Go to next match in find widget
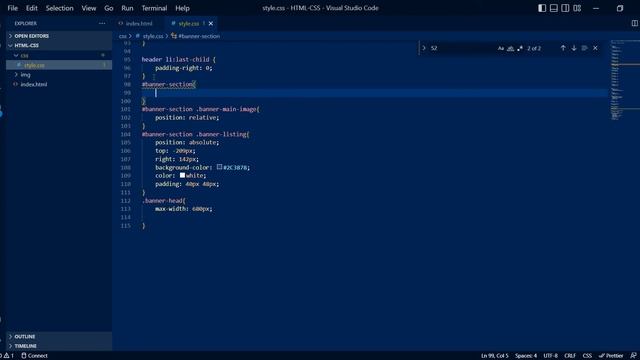The width and height of the screenshot is (640, 360). pyautogui.click(x=574, y=48)
